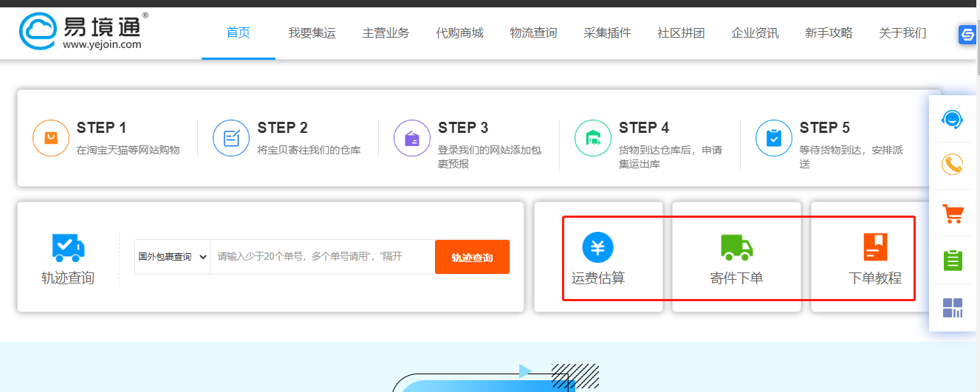Open the 首页 tab
980x392 pixels.
[x=239, y=32]
